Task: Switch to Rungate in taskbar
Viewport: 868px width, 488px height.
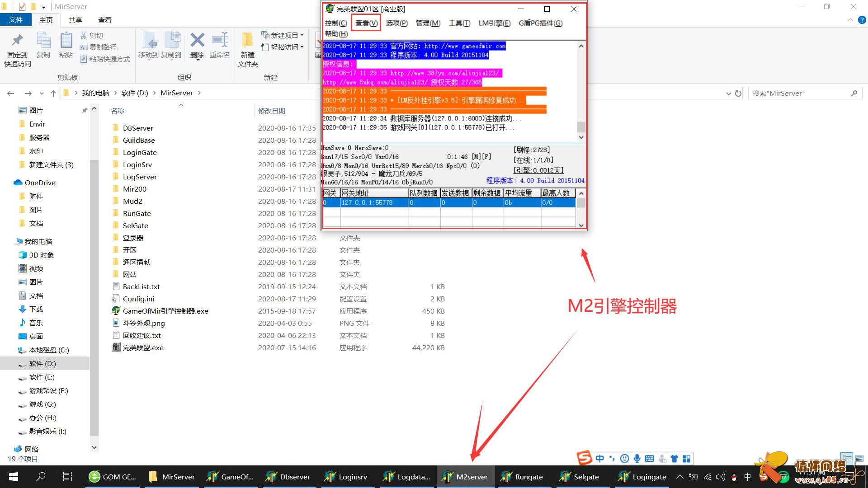Action: (x=524, y=477)
